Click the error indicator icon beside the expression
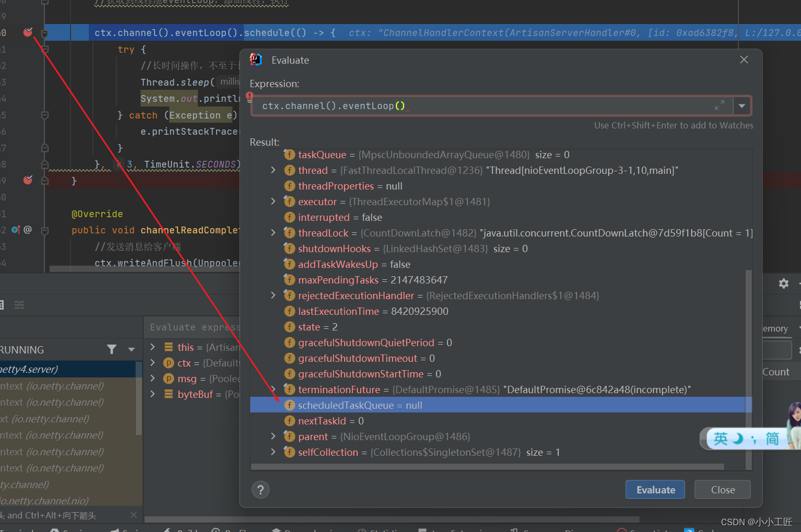 pos(250,97)
